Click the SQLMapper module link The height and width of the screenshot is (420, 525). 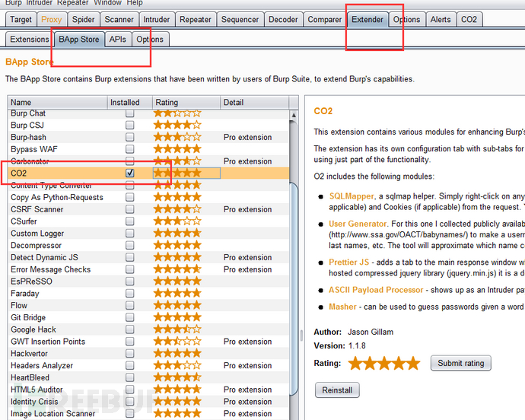(x=352, y=196)
